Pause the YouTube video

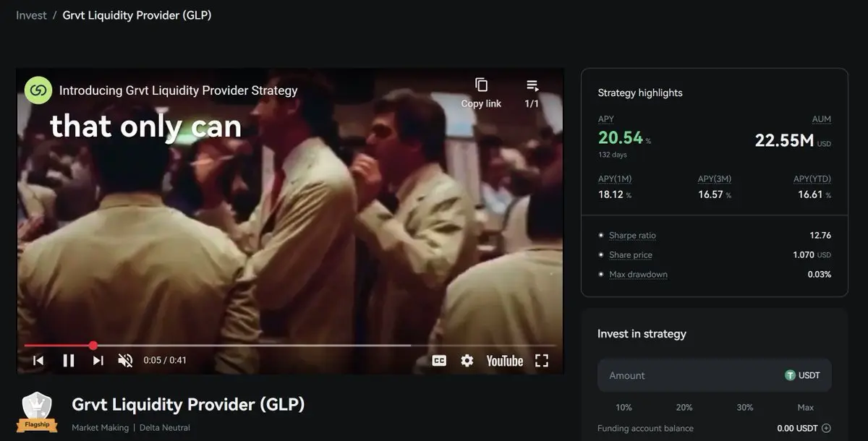69,360
